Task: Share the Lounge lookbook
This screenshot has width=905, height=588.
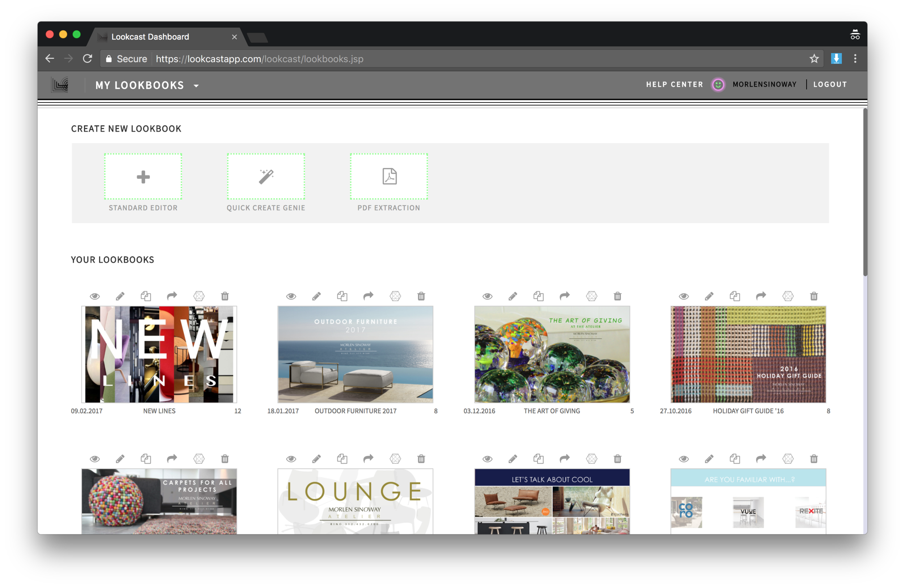Action: click(x=369, y=459)
